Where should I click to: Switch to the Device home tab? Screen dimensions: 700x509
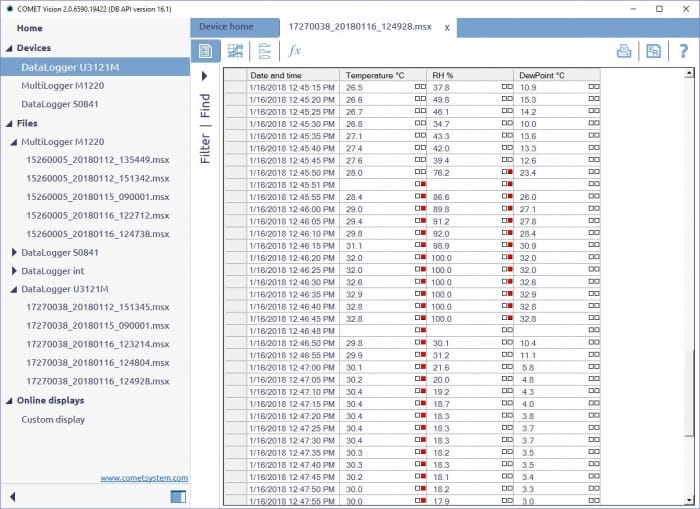click(x=226, y=26)
